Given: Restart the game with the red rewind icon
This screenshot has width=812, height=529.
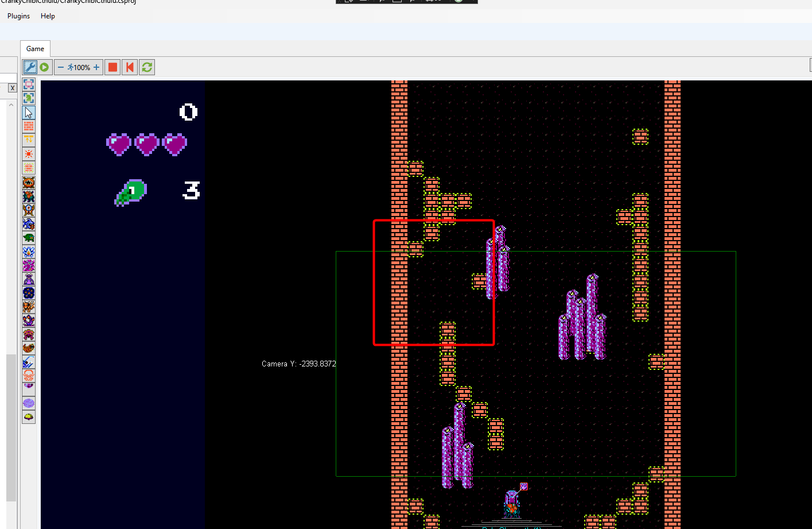Looking at the screenshot, I should point(129,67).
